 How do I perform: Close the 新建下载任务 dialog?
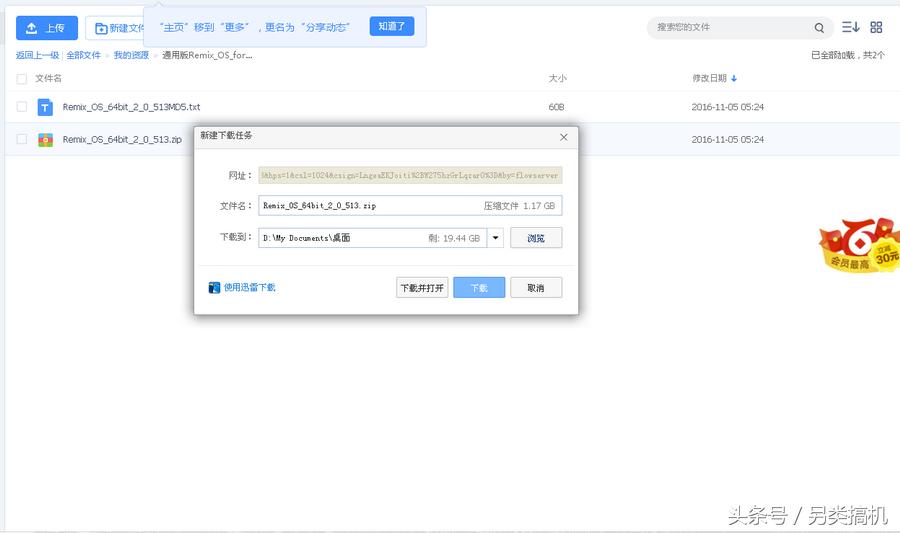point(564,137)
